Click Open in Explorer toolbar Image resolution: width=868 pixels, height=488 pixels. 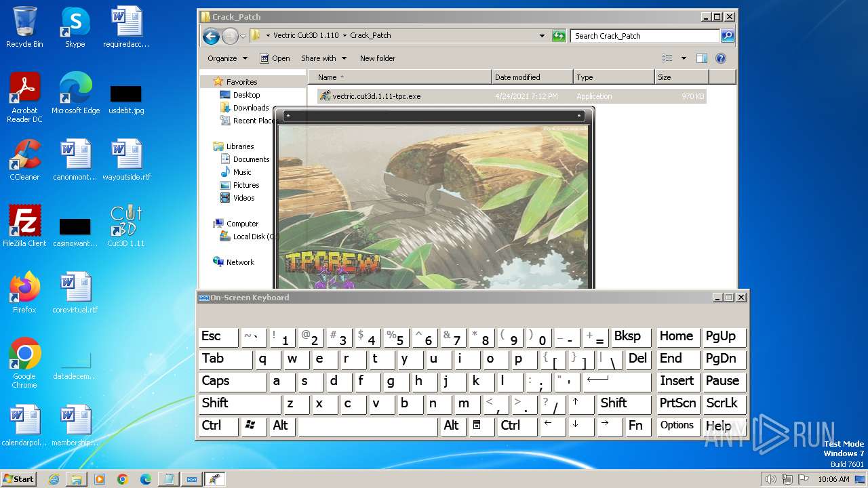[x=275, y=58]
